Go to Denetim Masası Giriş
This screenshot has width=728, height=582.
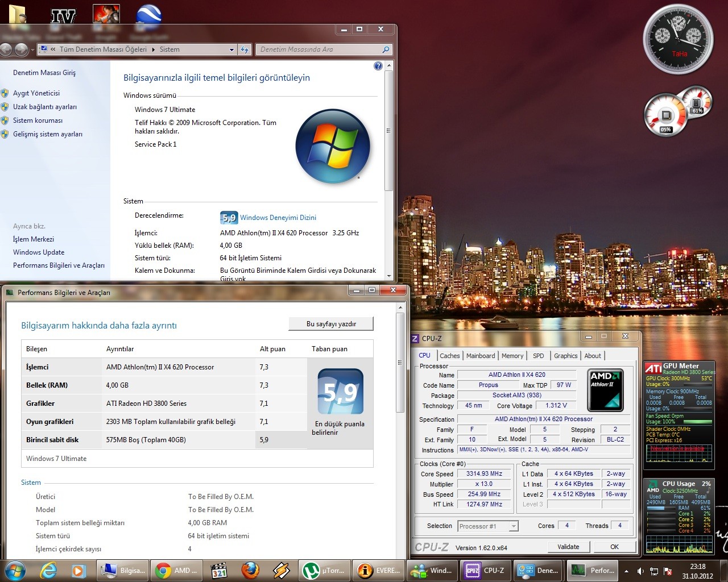point(44,73)
